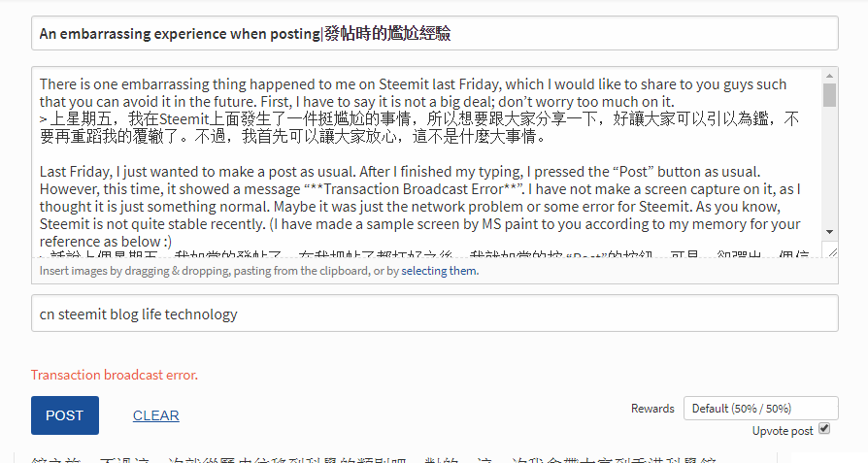This screenshot has width=868, height=463.
Task: Click the "Rewards" label
Action: tap(652, 409)
